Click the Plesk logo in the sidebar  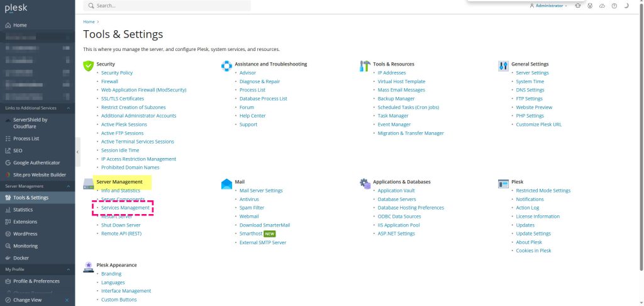click(17, 9)
